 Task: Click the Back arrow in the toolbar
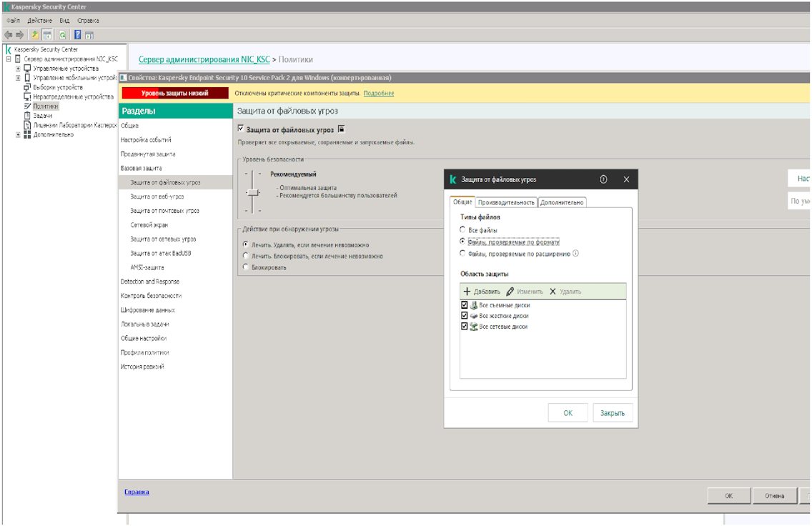8,34
